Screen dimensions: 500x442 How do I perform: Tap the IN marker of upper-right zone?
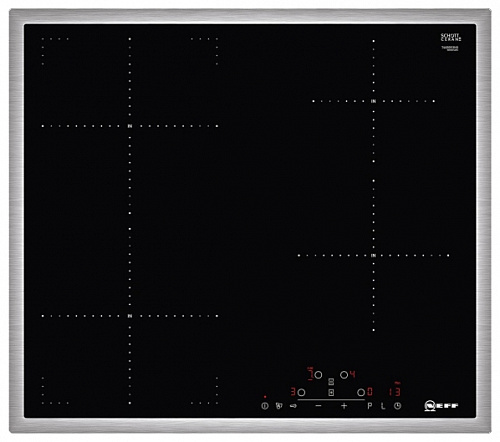(374, 101)
